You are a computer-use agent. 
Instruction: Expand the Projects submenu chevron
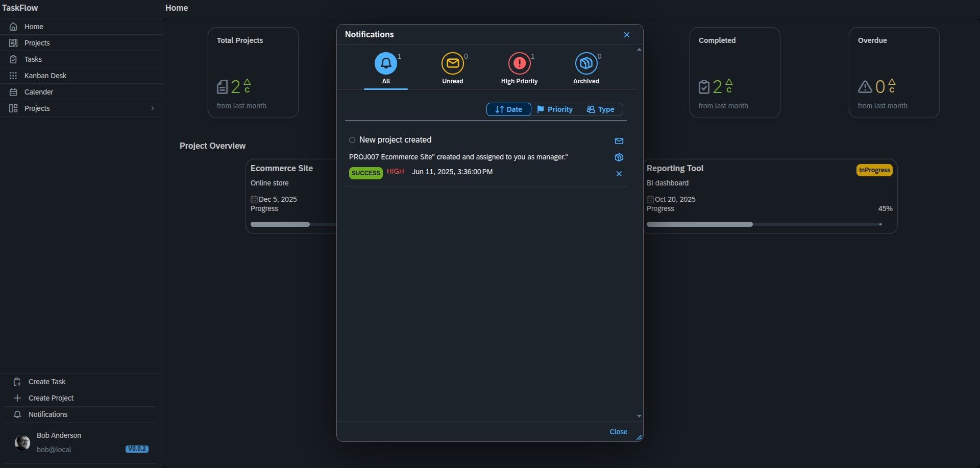click(152, 108)
